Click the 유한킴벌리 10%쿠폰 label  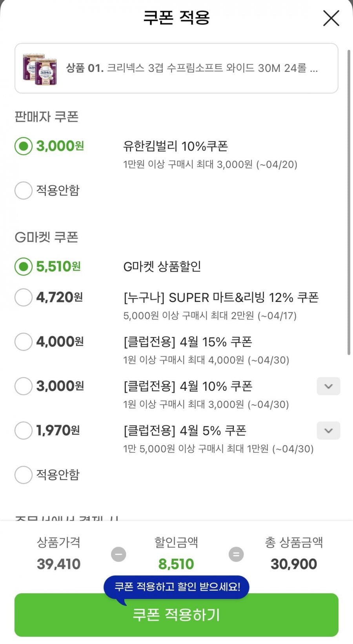pyautogui.click(x=175, y=146)
